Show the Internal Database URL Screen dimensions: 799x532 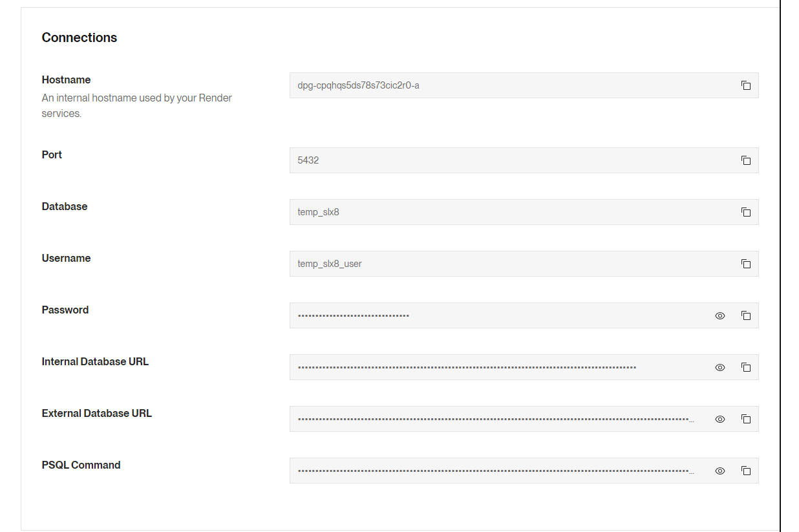pos(720,367)
